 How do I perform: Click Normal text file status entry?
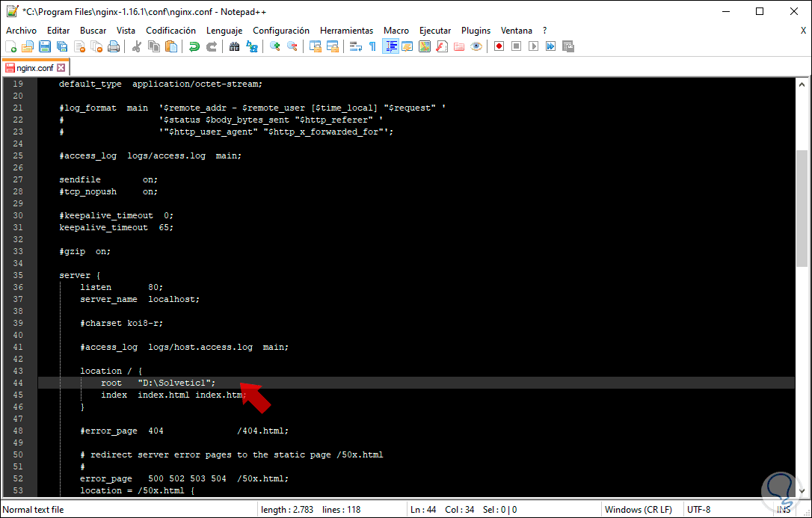click(34, 510)
